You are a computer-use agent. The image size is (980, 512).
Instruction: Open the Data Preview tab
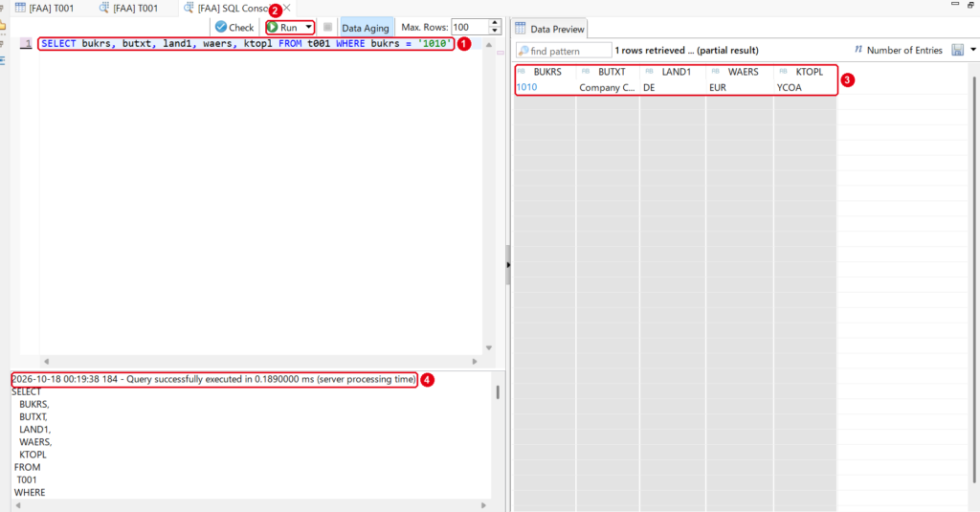point(550,29)
